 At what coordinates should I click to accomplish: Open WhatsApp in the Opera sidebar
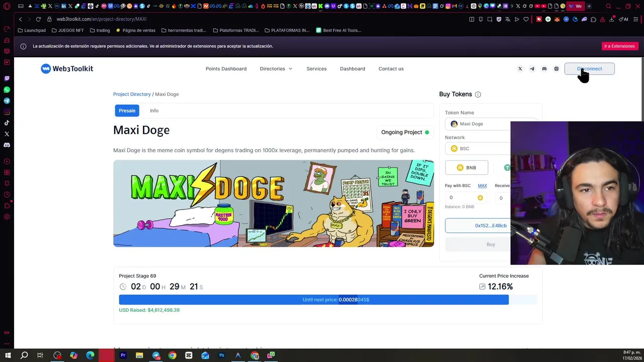pos(7,89)
